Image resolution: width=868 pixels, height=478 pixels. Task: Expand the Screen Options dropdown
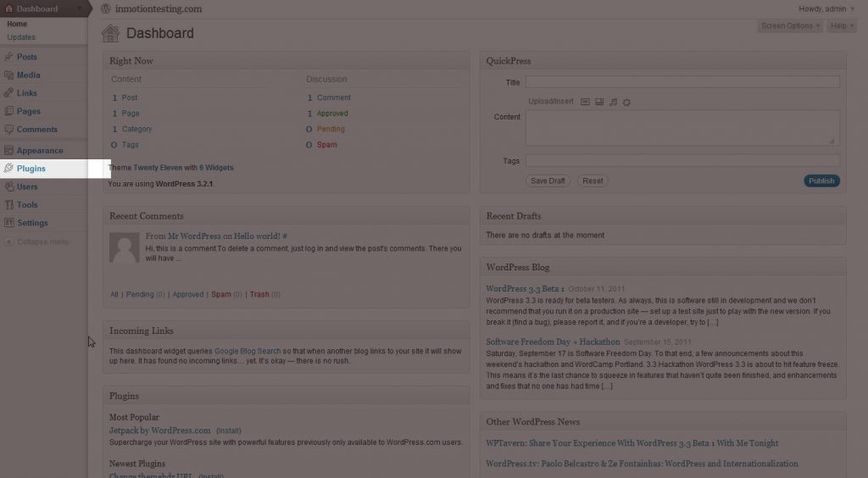(x=790, y=26)
